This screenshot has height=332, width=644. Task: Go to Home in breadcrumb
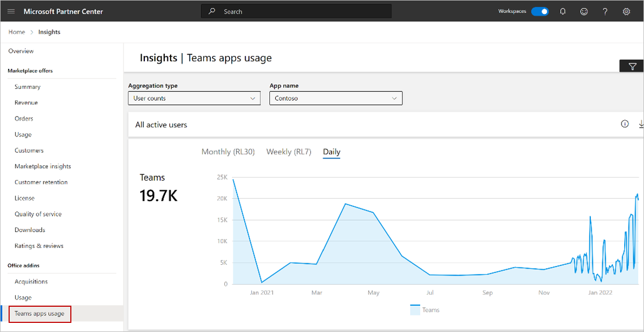17,32
